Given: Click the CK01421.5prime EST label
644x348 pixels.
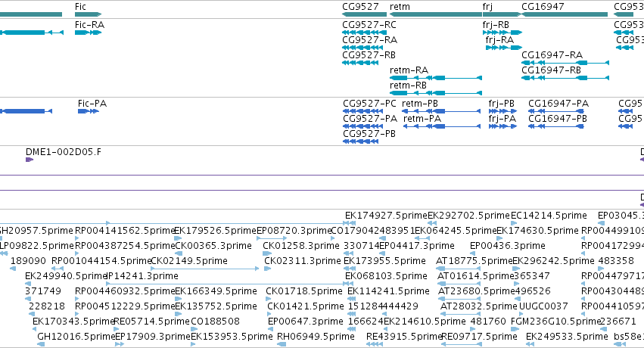Looking at the screenshot, I should [x=306, y=306].
